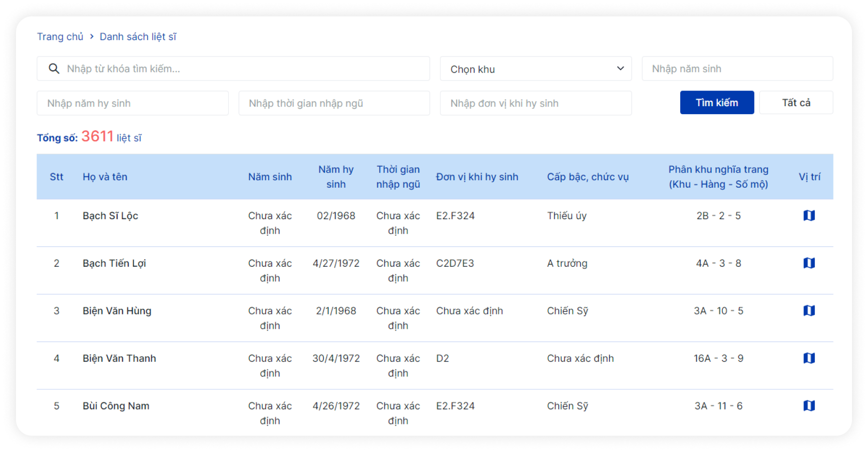Image resolution: width=868 pixels, height=452 pixels.
Task: Click the death date 2/1/1968
Action: click(336, 311)
